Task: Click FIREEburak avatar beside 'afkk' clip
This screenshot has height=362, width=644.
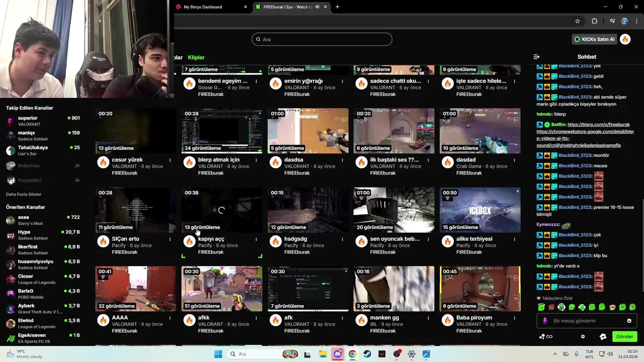Action: tap(189, 320)
